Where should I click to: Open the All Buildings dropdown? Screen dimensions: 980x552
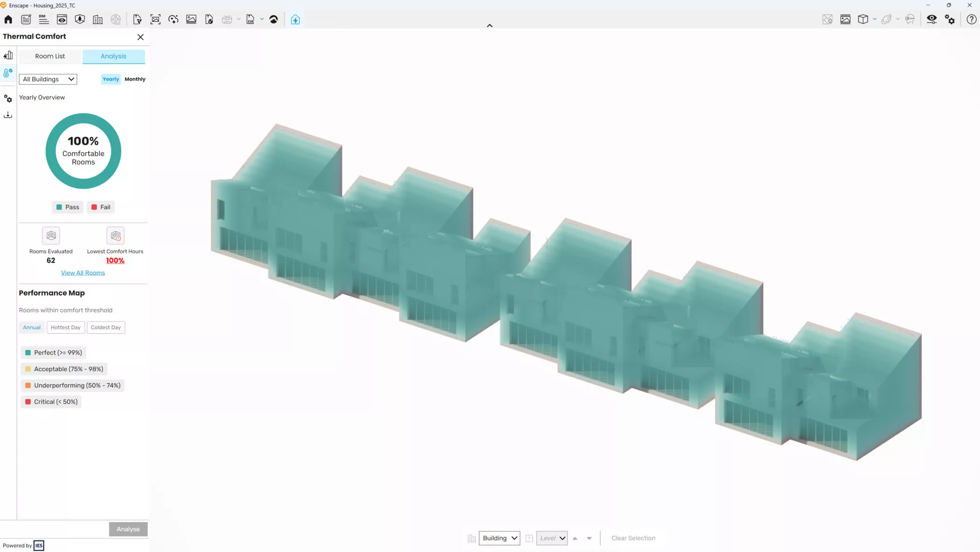coord(48,79)
